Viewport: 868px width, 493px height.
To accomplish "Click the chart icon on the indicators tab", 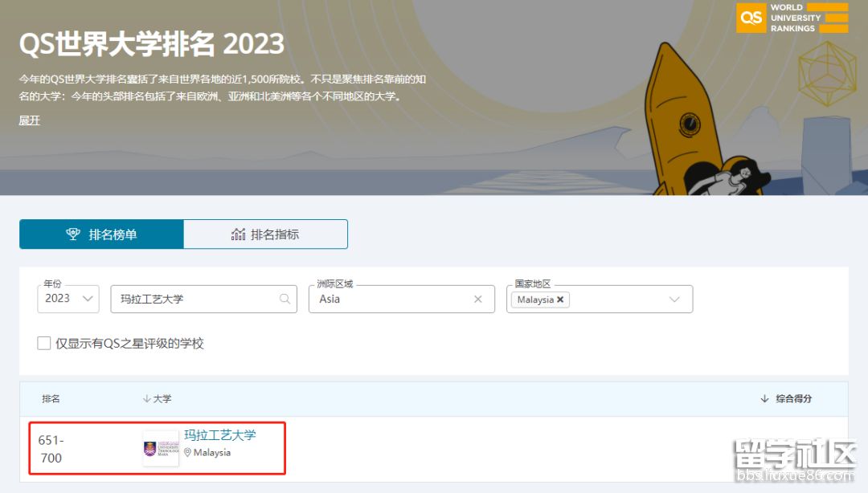I will [238, 234].
